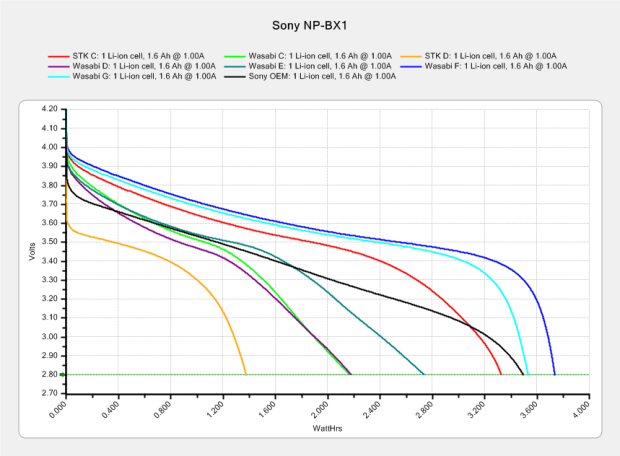This screenshot has height=456, width=620.
Task: Click the blue Wasabi F curve endpoint at cutoff
Action: click(x=555, y=374)
